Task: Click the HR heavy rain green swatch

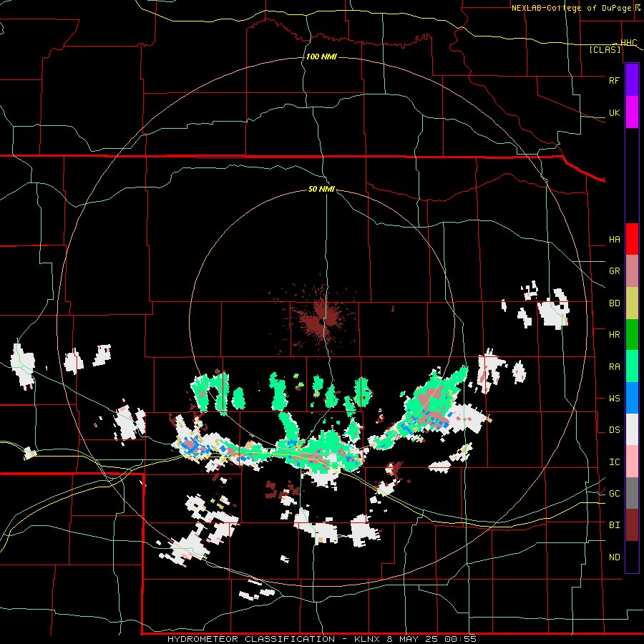Action: (632, 335)
